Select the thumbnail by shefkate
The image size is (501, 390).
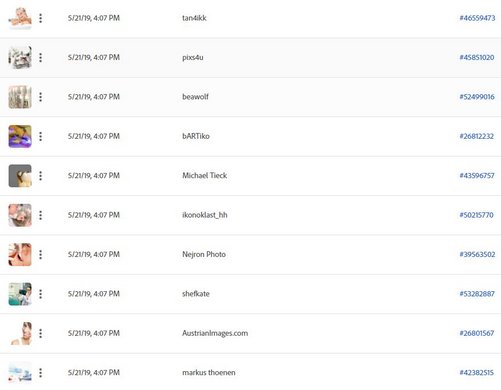click(x=20, y=294)
